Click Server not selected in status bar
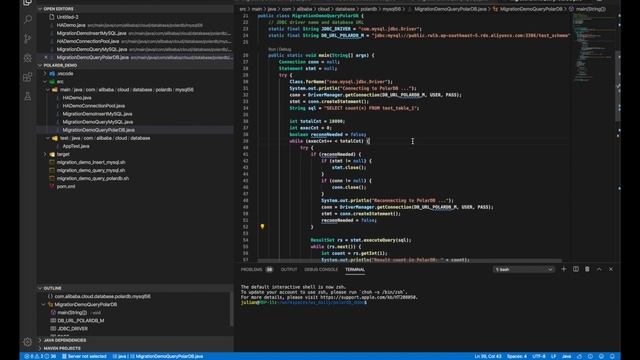Image resolution: width=640 pixels, height=360 pixels. click(x=84, y=356)
